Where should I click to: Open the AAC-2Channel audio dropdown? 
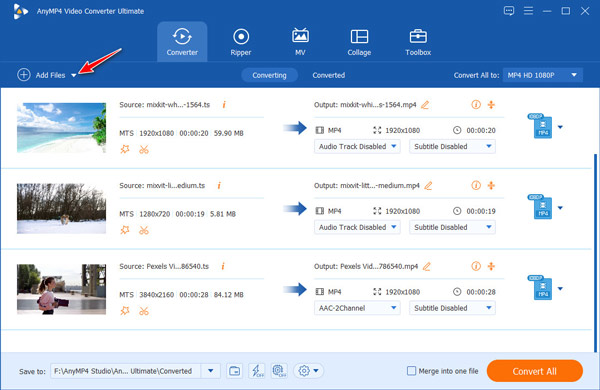(357, 308)
